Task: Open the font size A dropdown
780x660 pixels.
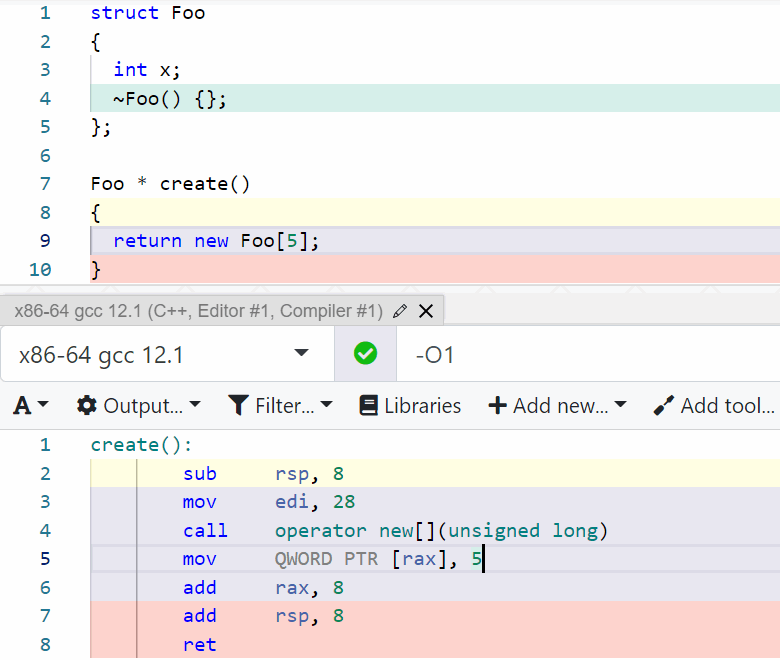Action: [31, 405]
